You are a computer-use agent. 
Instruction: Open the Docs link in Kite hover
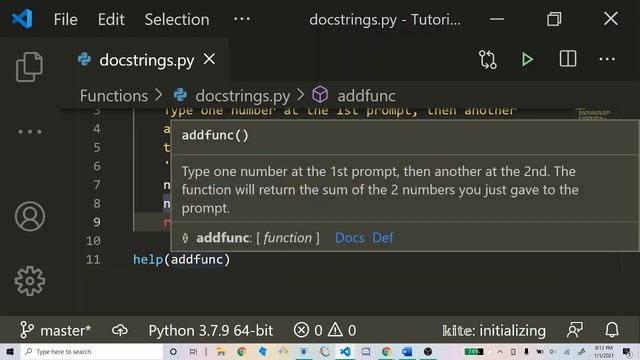coord(349,238)
